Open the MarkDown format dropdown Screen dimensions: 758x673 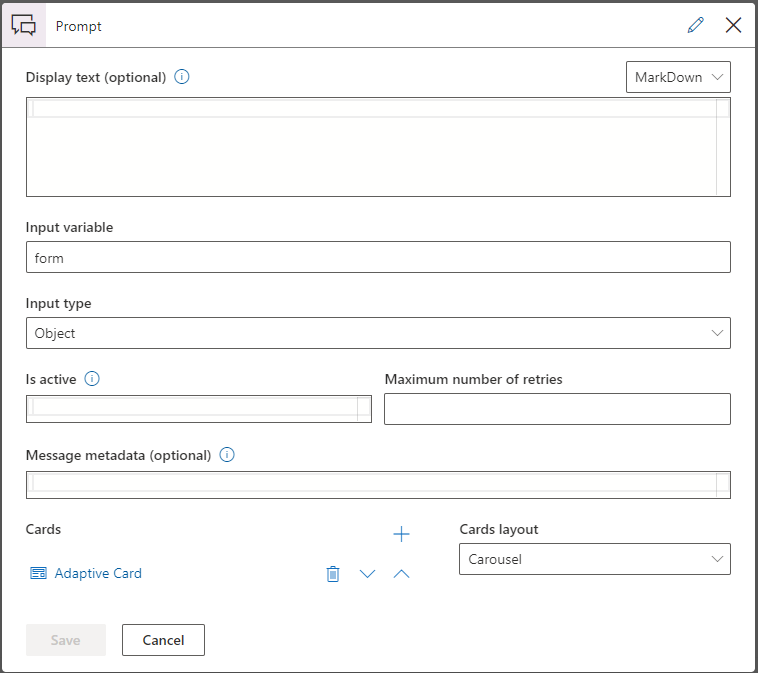pos(678,77)
